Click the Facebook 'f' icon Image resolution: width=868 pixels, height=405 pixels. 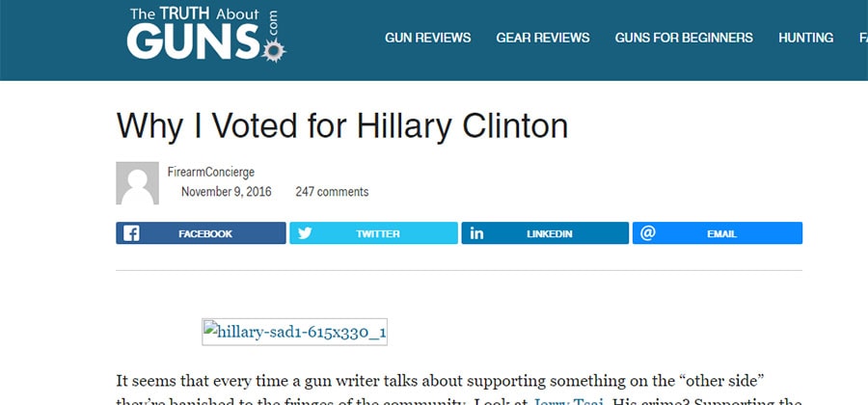131,233
